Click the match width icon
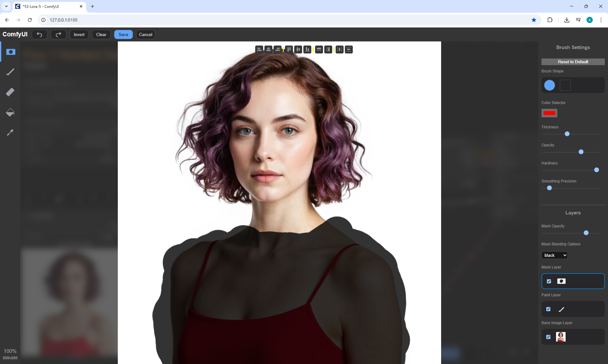608x364 pixels. [319, 49]
